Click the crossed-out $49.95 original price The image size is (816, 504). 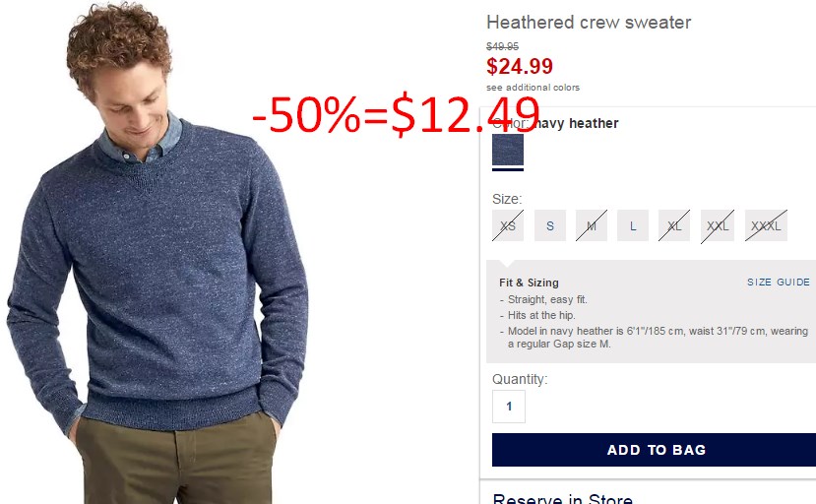click(x=502, y=46)
